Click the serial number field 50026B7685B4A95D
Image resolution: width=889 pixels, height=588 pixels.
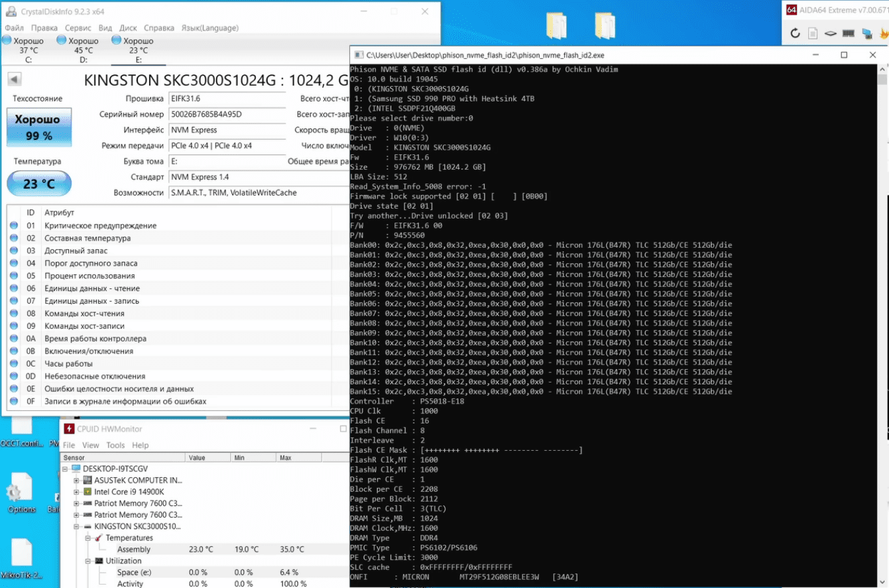[226, 114]
